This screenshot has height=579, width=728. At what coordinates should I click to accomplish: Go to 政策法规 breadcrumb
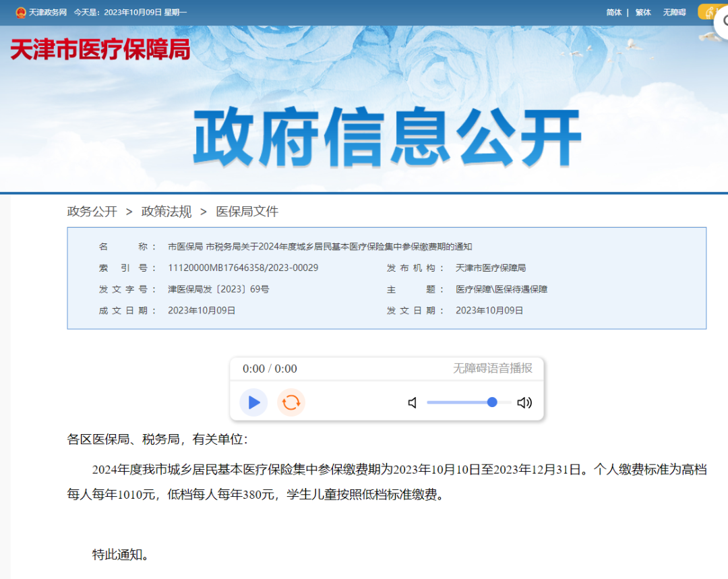(x=166, y=212)
